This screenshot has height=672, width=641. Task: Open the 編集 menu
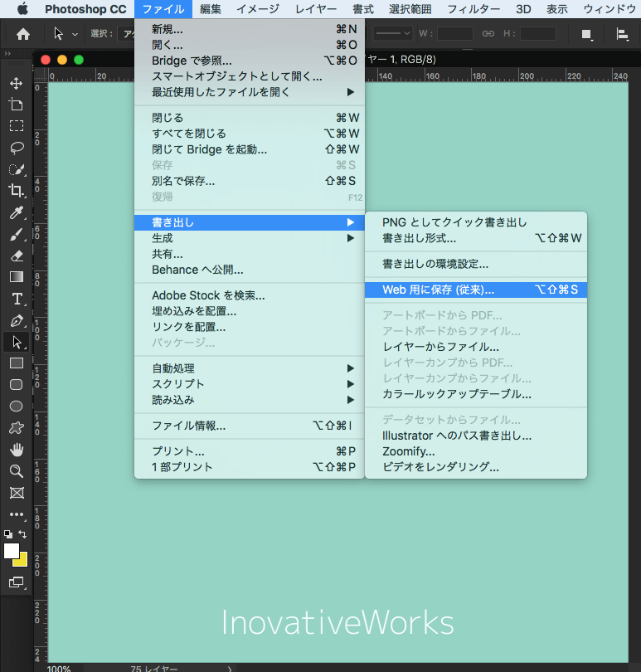[x=211, y=9]
